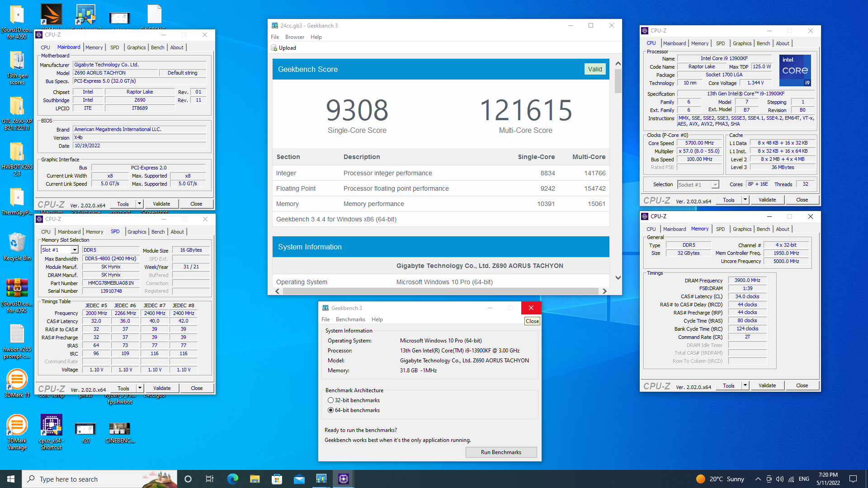Click Geekbench scroll up arrow
Image resolution: width=868 pixels, height=488 pixels.
[x=618, y=64]
